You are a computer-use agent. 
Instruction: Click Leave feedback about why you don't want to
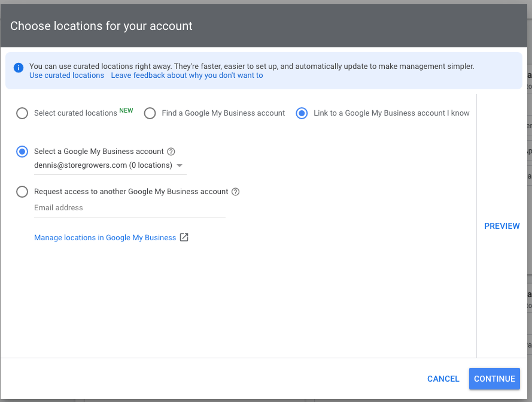tap(187, 75)
